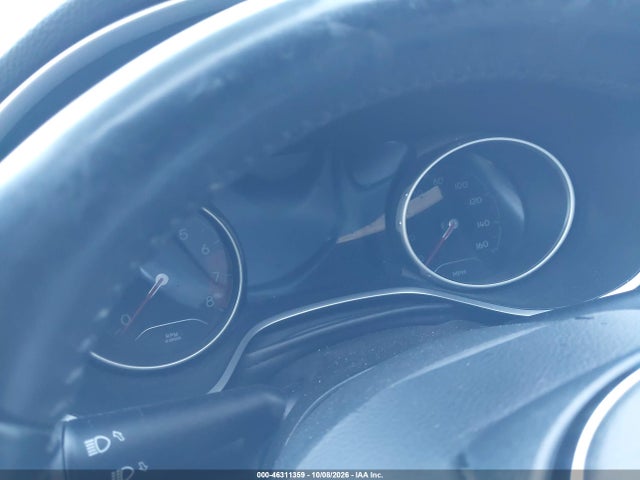Click the 0 mark on the tachometer
The height and width of the screenshot is (480, 640).
click(x=126, y=319)
